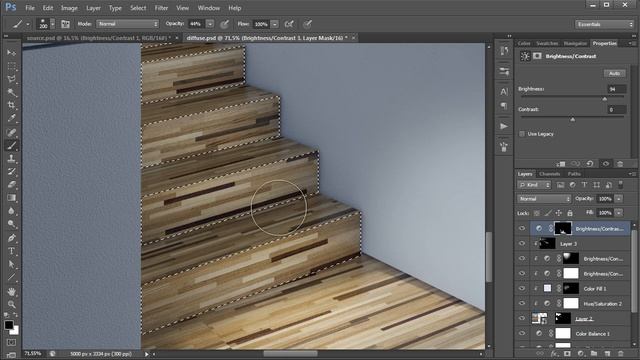Select the Horizontal Type tool
This screenshot has height=360, width=640.
click(11, 251)
